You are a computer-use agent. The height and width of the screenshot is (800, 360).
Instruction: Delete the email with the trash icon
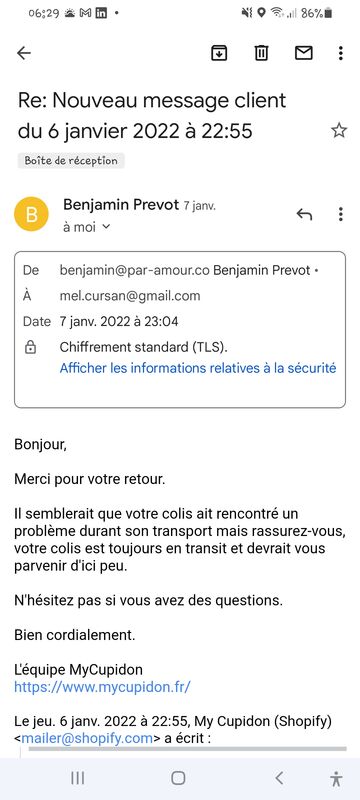pos(262,53)
